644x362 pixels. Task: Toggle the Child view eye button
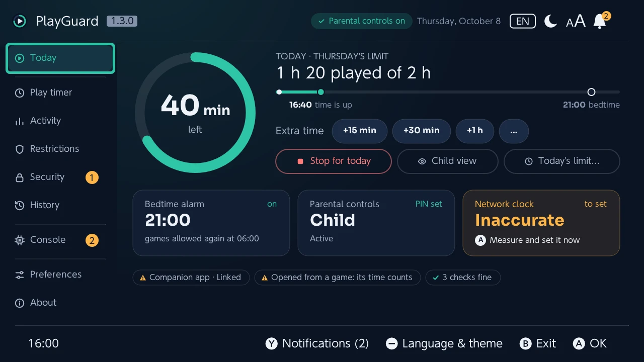447,161
